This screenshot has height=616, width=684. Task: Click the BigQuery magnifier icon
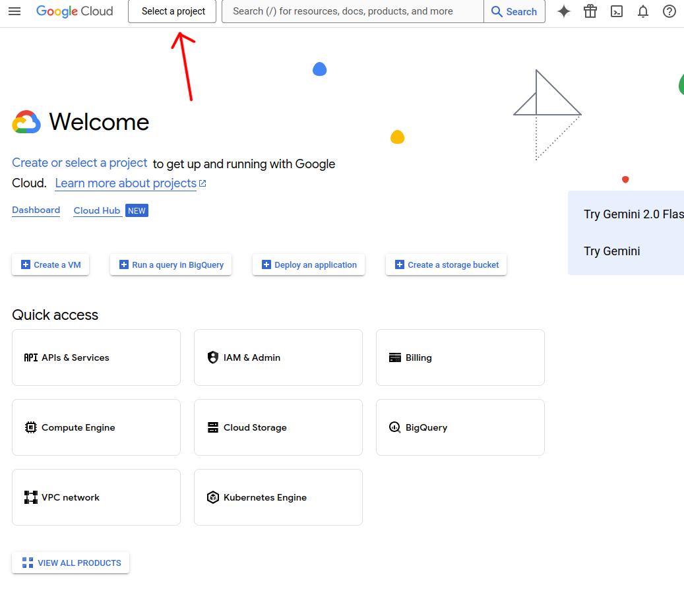pos(395,427)
